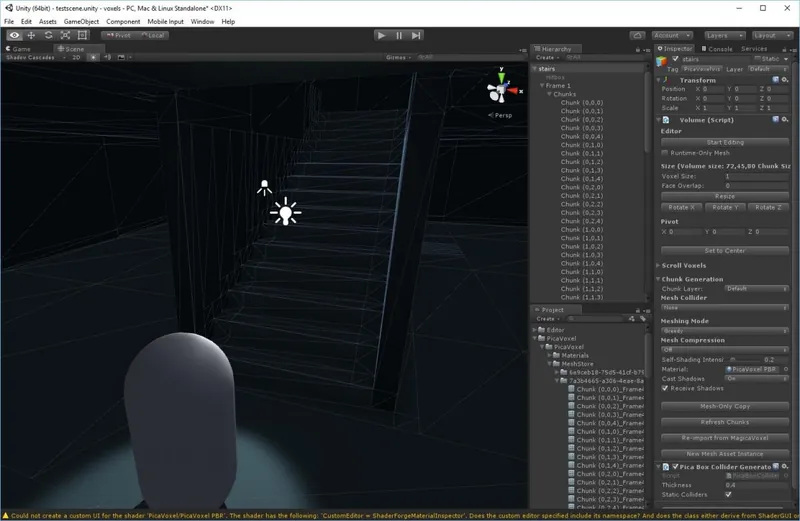Open Meshing Mode Greedy dropdown

(x=724, y=331)
